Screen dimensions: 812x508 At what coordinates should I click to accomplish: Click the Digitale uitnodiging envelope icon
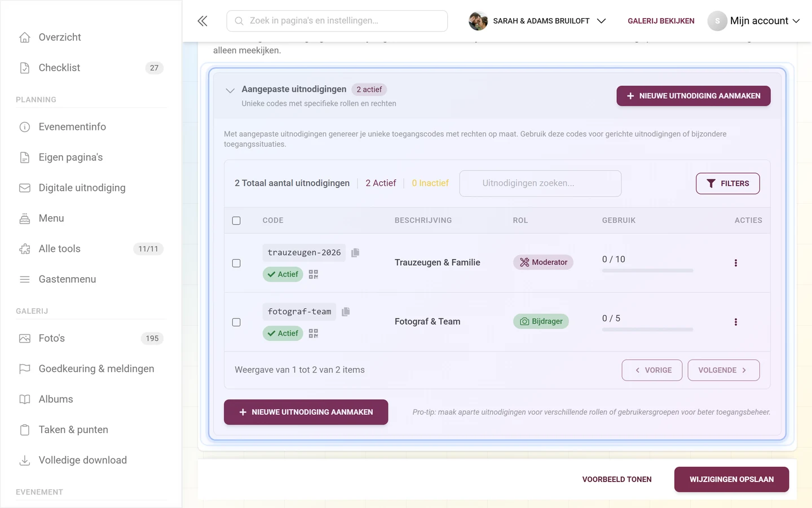coord(25,188)
